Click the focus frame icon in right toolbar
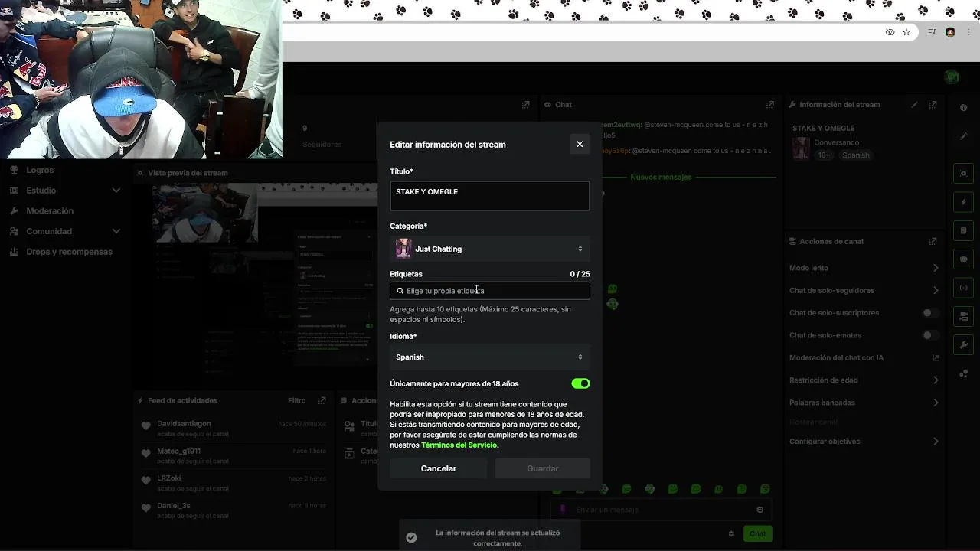Screen dimensions: 980x551 tap(964, 174)
